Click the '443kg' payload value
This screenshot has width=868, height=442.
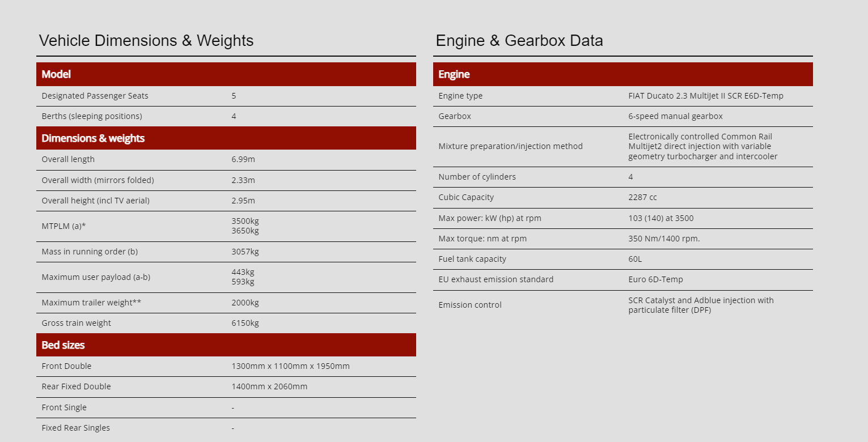243,272
